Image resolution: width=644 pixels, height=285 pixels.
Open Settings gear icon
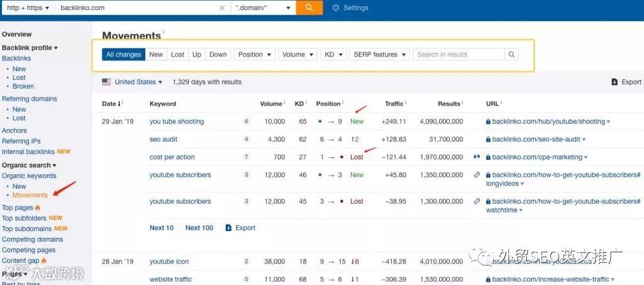336,8
